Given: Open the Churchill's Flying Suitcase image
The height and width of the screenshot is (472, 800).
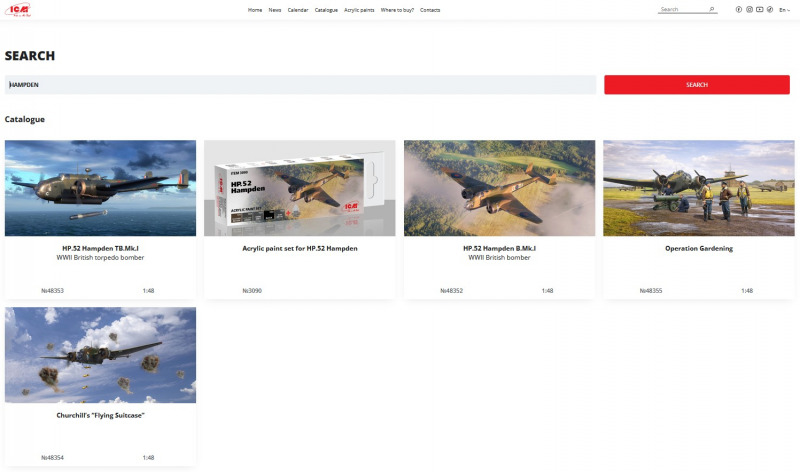Looking at the screenshot, I should (101, 355).
